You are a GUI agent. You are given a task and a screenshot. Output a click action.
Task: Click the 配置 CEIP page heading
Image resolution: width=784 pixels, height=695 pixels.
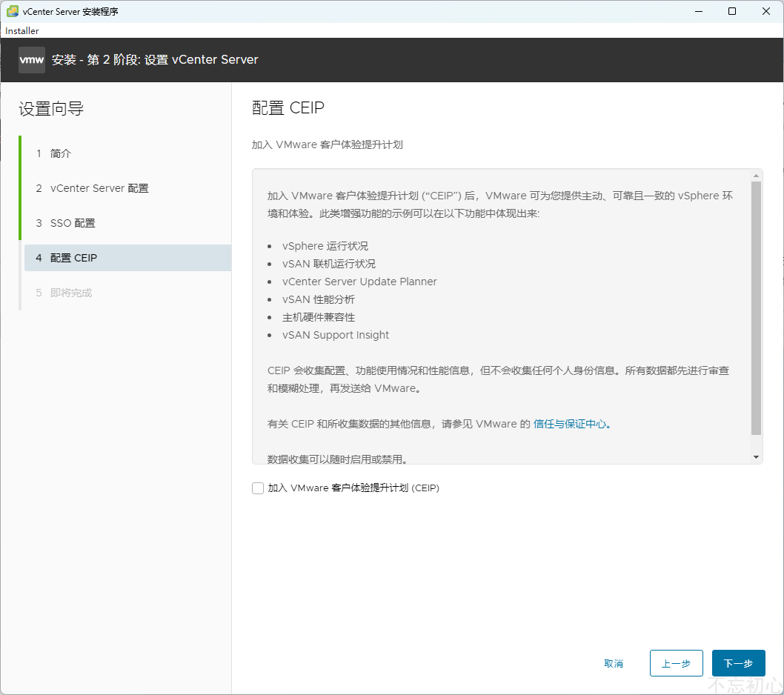pos(288,108)
